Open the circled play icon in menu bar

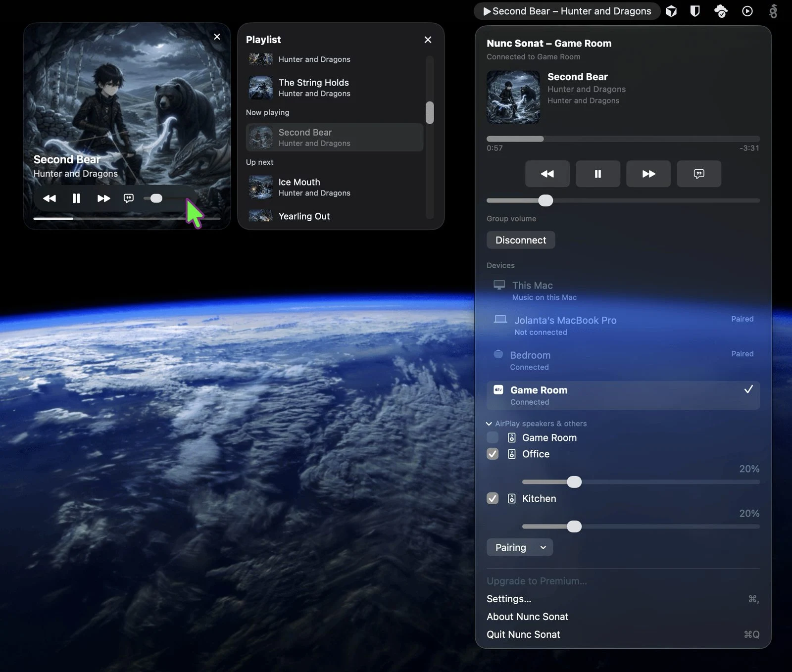pos(747,11)
